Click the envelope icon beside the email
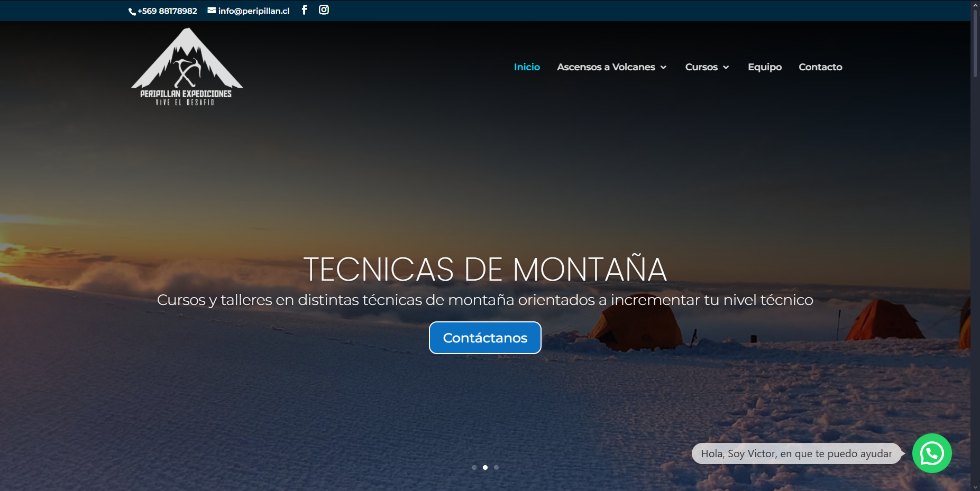Image resolution: width=980 pixels, height=491 pixels. [212, 11]
